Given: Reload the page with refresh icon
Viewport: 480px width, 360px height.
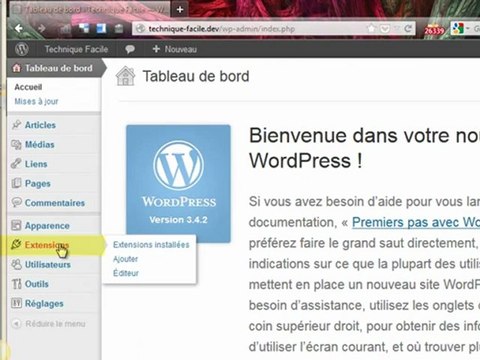Looking at the screenshot, I should click(x=408, y=29).
